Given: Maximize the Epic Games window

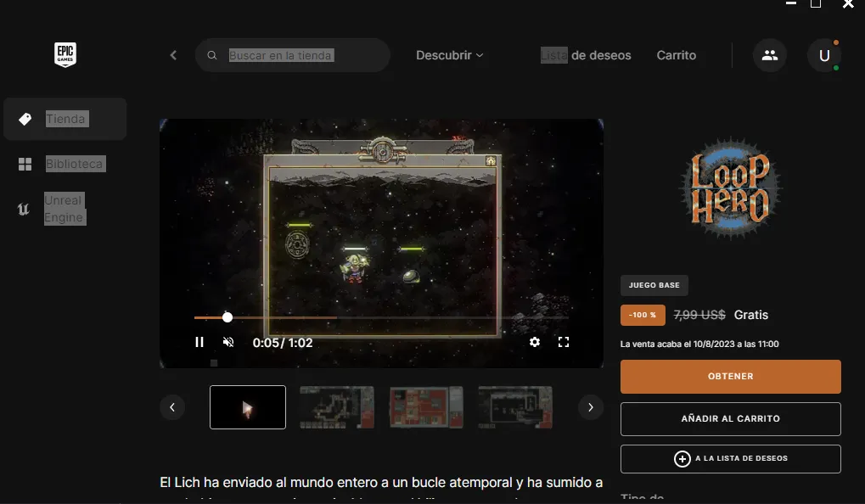Looking at the screenshot, I should click(x=816, y=3).
